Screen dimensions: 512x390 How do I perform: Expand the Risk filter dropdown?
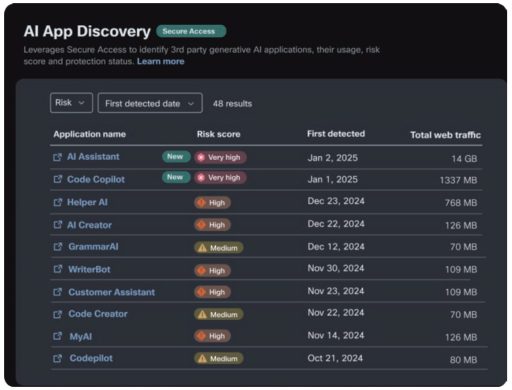click(x=71, y=103)
